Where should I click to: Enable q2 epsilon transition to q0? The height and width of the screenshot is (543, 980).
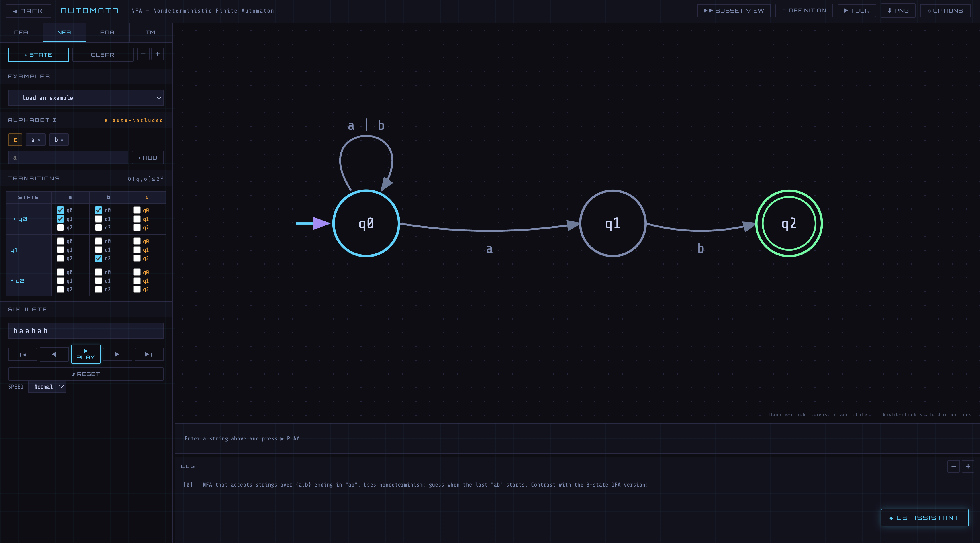click(137, 272)
